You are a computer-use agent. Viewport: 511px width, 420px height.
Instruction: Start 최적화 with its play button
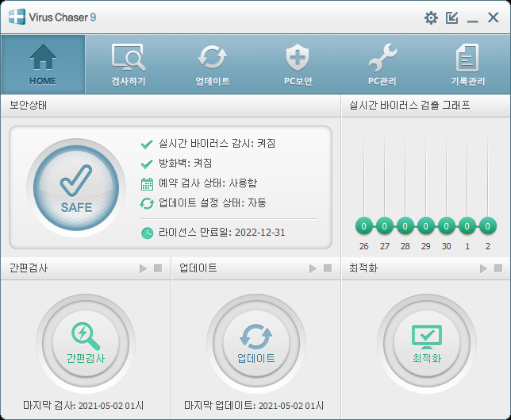click(x=484, y=268)
